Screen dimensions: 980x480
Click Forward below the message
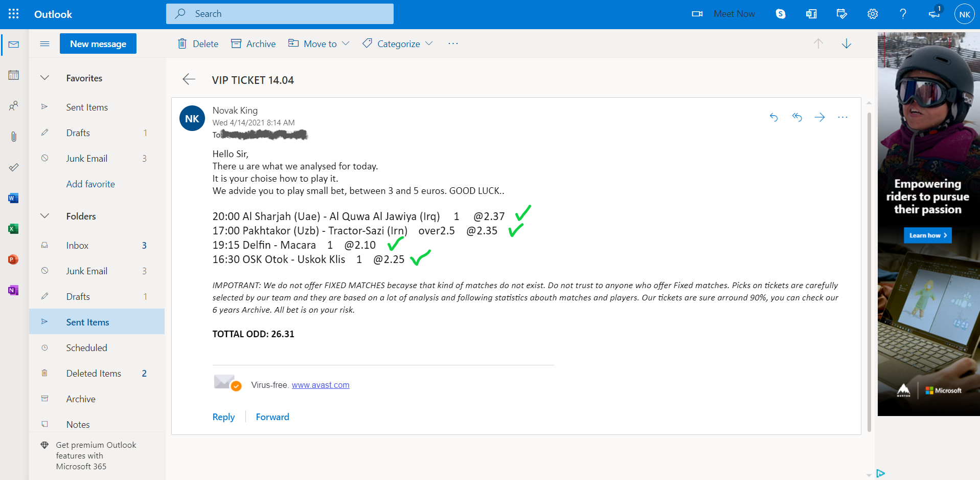pos(272,417)
